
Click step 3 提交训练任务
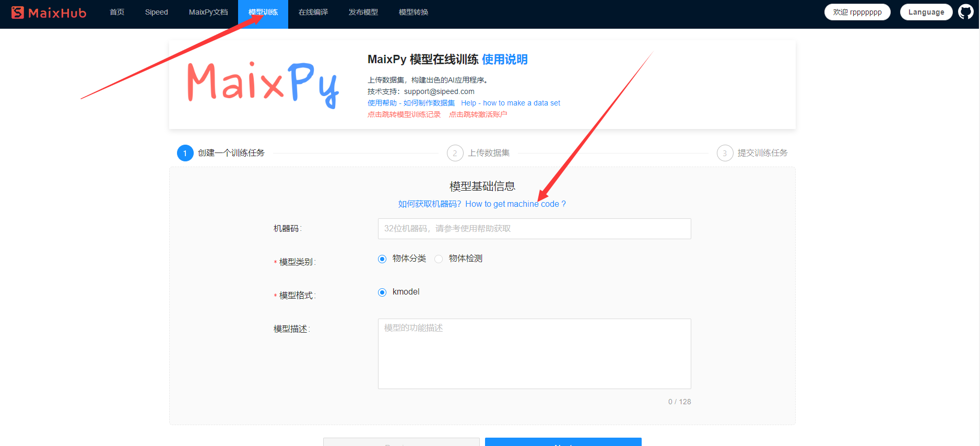point(752,153)
